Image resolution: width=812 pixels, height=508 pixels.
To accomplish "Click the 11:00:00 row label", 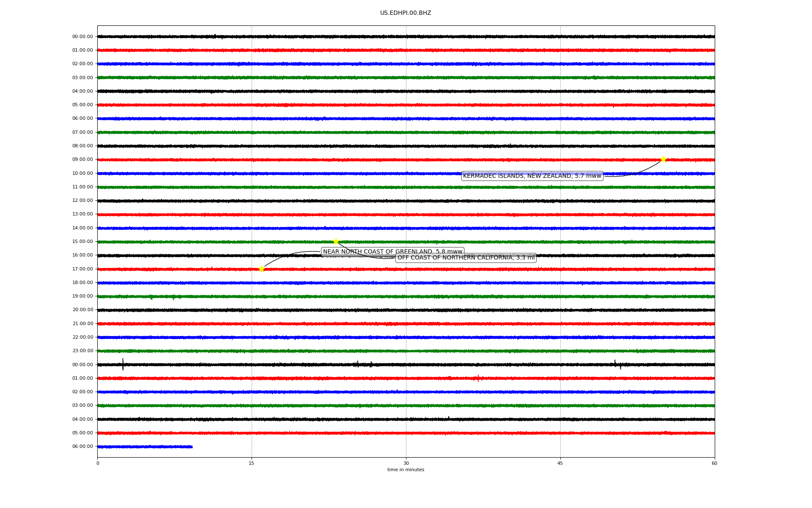I will tap(82, 187).
